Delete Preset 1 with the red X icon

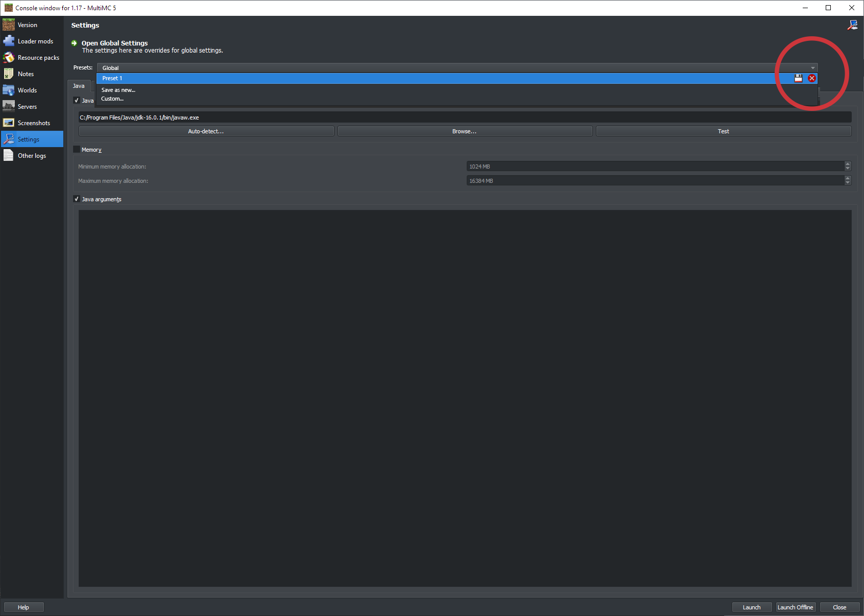(812, 78)
